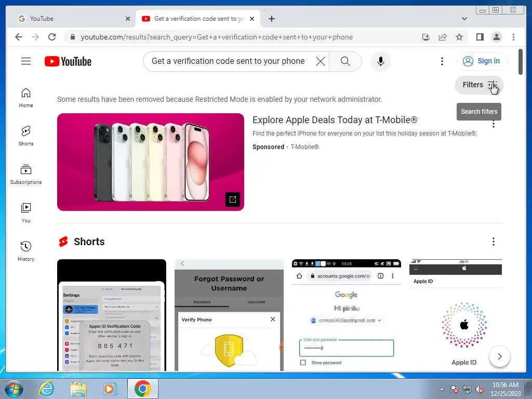The width and height of the screenshot is (532, 399).
Task: Click the Restricted Mode notice text
Action: 220,99
